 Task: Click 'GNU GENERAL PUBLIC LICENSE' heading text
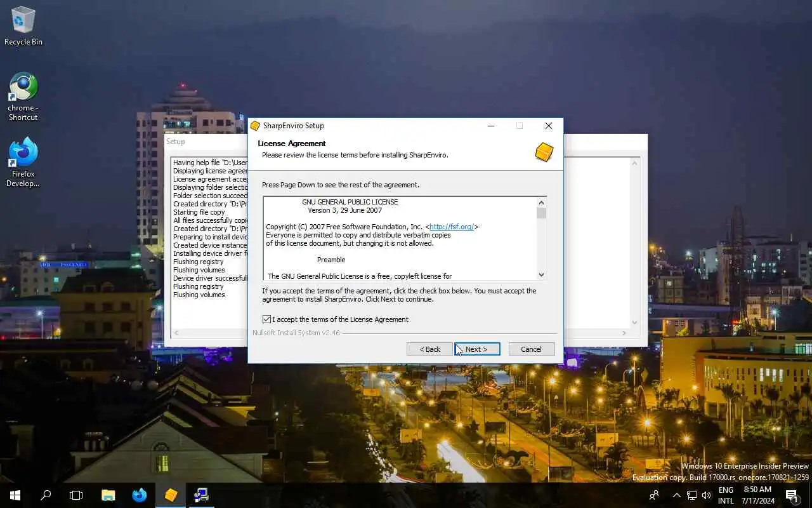[350, 202]
